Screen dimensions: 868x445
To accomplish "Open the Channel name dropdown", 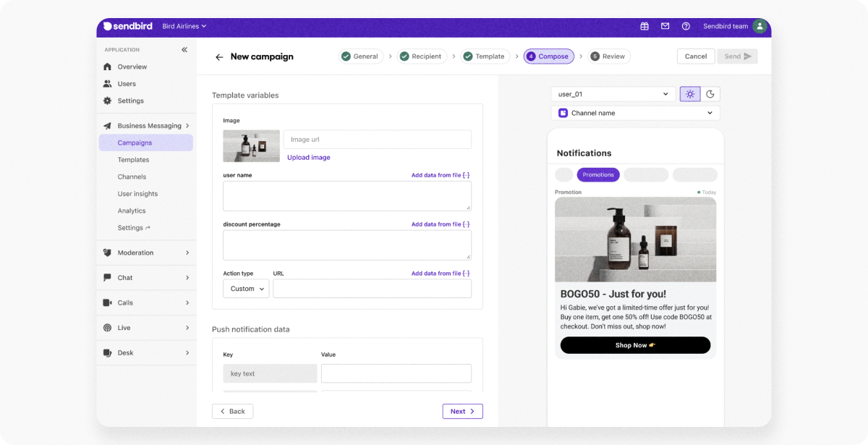I will click(636, 113).
